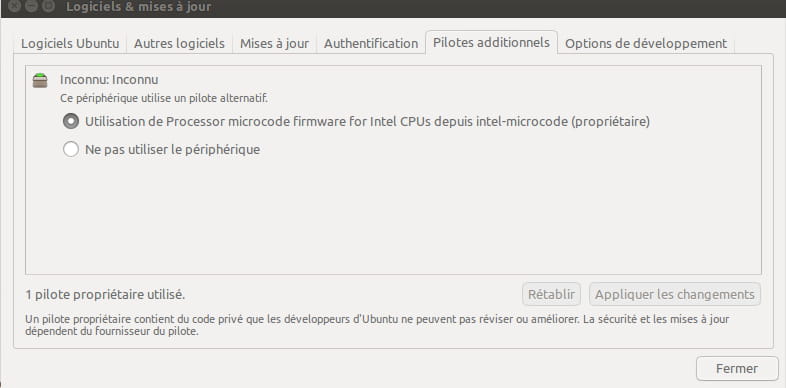
Task: Select the intel-microcode proprietary driver radio button
Action: pos(71,121)
